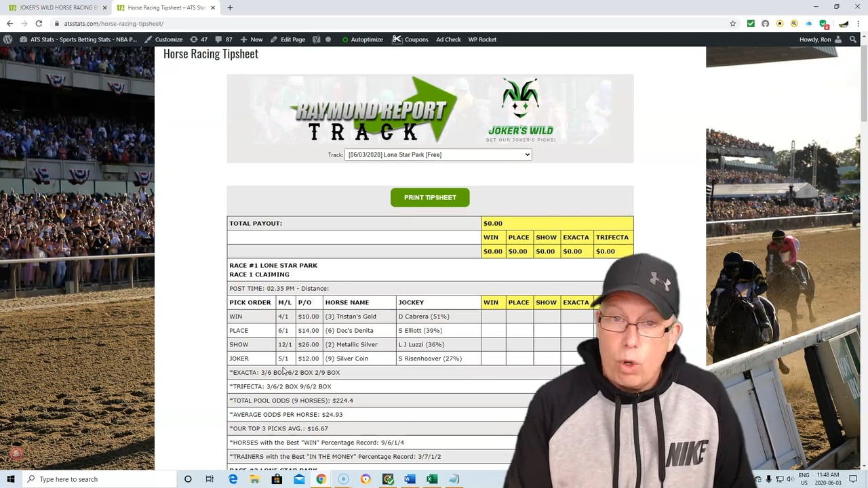Click the search magnifier in the admin bar
Image resolution: width=868 pixels, height=488 pixels.
tap(853, 39)
